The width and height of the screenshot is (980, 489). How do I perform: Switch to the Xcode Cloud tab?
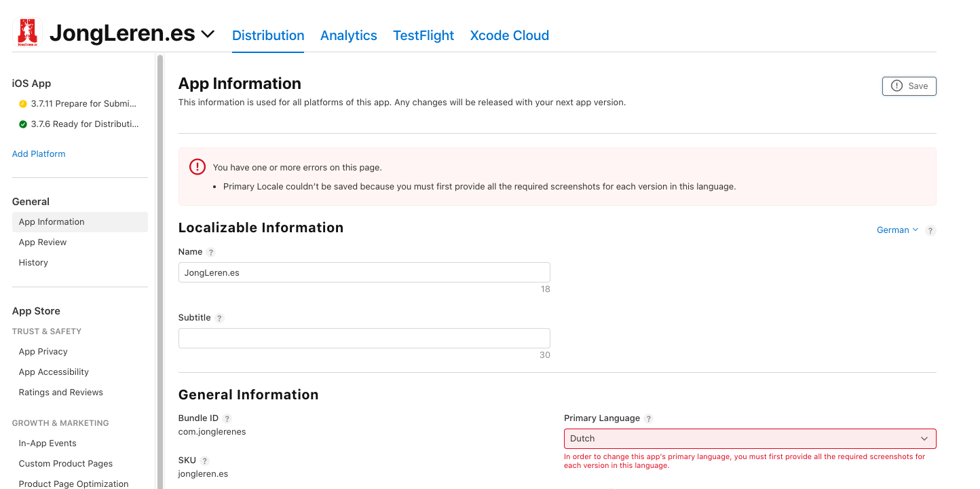[510, 35]
